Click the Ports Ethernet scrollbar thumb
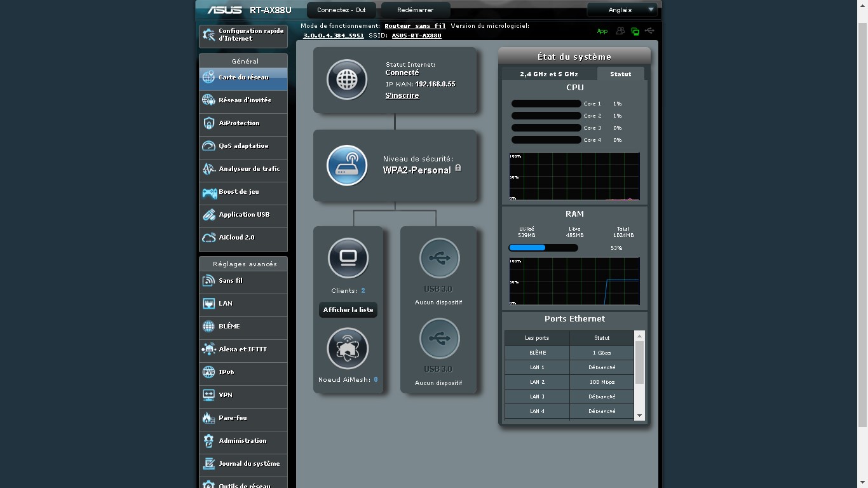The image size is (868, 488). (639, 363)
